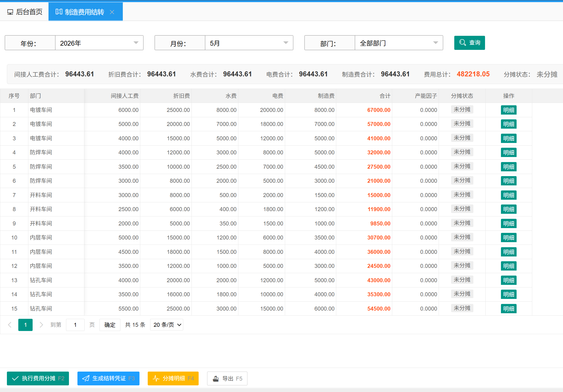Click the columns icon beside 制造费用结转
The image size is (563, 392).
pos(59,12)
